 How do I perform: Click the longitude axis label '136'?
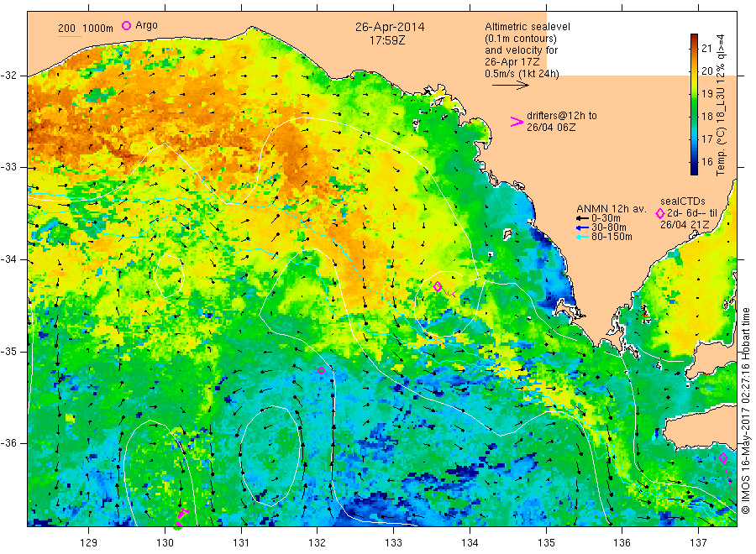coord(622,543)
